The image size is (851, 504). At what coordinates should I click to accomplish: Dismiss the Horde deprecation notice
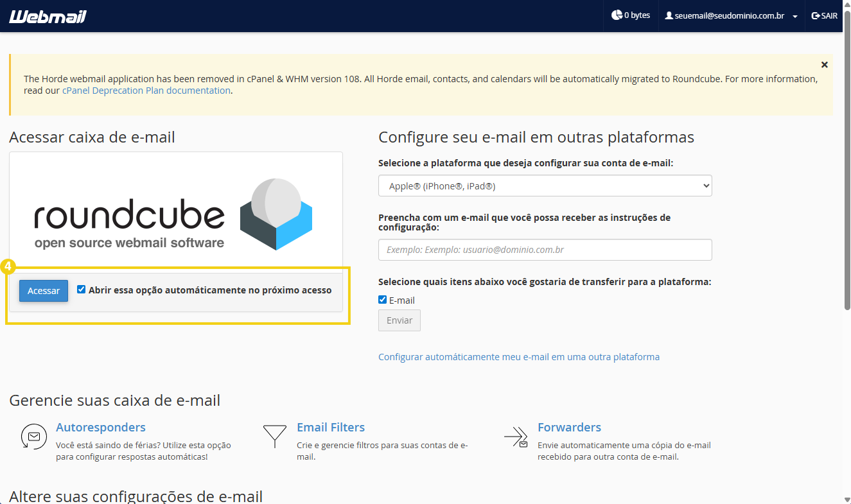pos(825,64)
